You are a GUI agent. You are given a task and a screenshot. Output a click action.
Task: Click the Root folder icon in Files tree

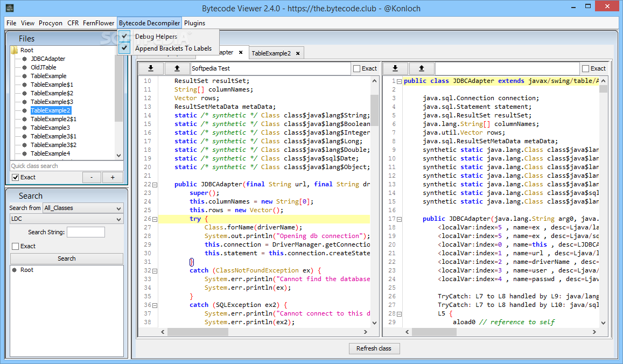(15, 50)
